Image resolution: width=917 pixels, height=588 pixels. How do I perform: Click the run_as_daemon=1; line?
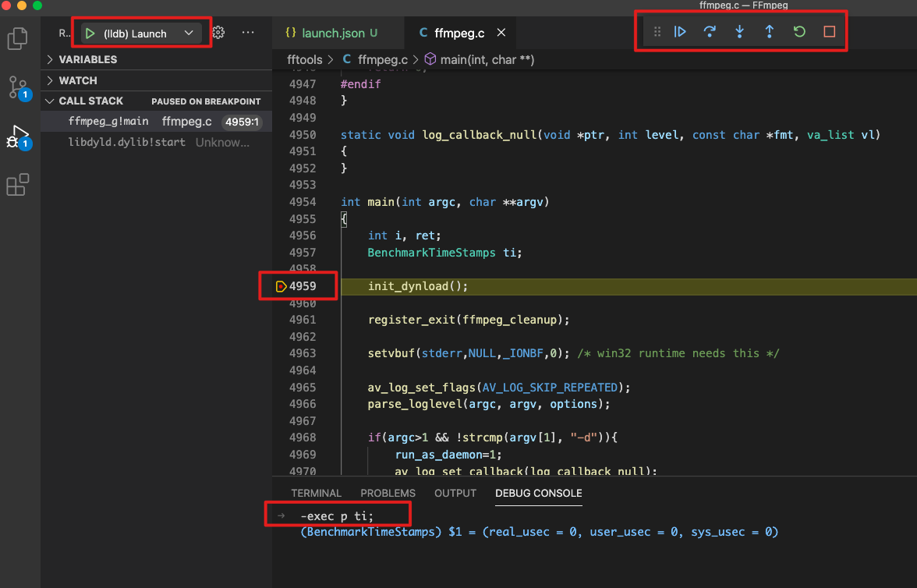point(448,455)
